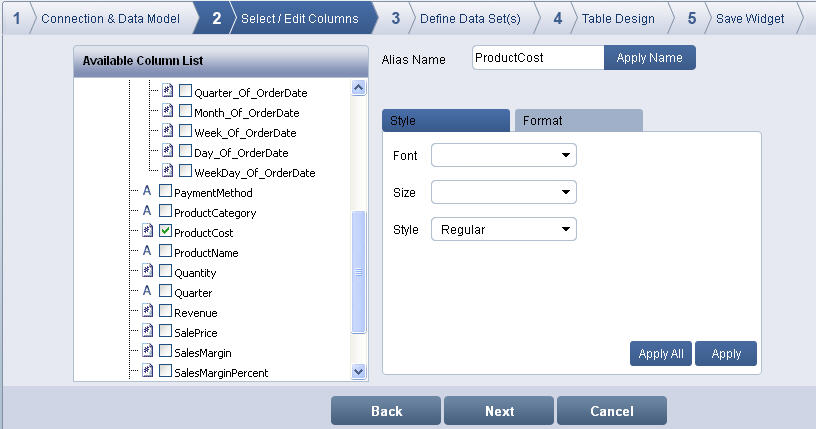Click the column list scrollbar down arrow
Screen dimensions: 816x429
tap(359, 371)
